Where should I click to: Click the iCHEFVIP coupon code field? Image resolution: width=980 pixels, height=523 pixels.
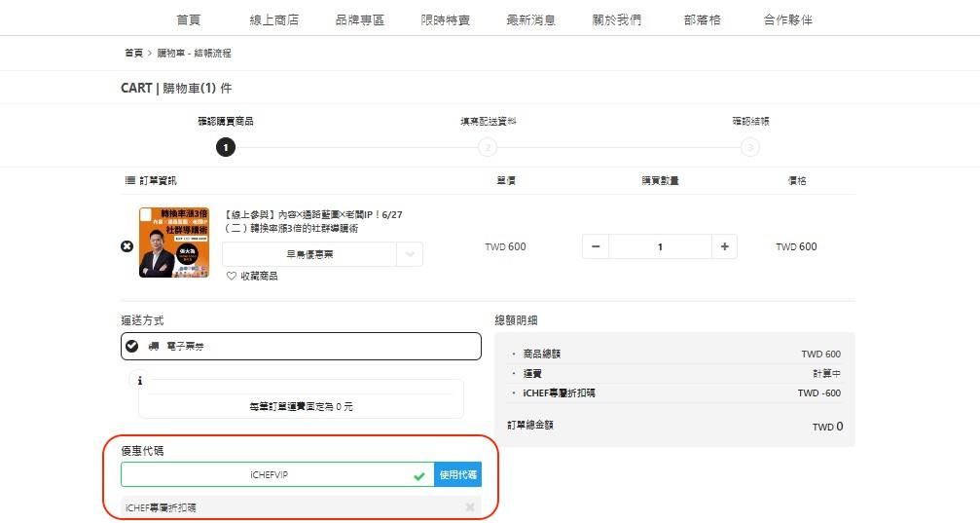pos(268,474)
